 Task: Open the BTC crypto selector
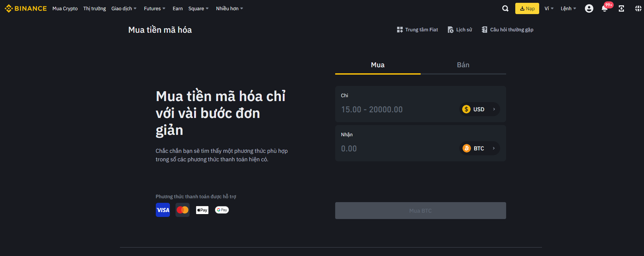click(480, 148)
